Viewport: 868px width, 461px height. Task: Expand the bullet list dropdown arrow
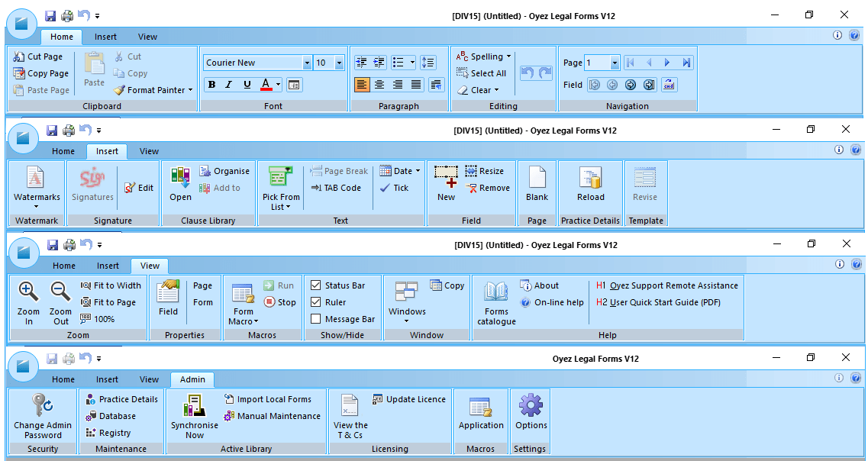click(x=412, y=63)
